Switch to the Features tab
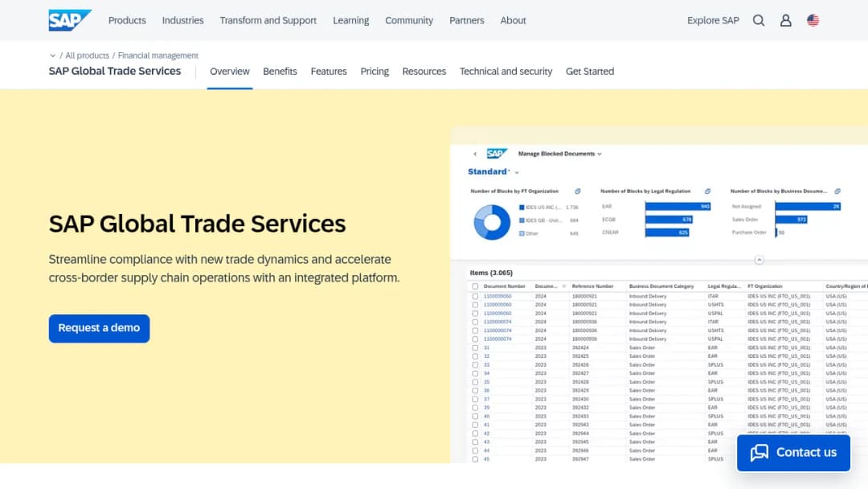This screenshot has height=489, width=868. [x=329, y=72]
